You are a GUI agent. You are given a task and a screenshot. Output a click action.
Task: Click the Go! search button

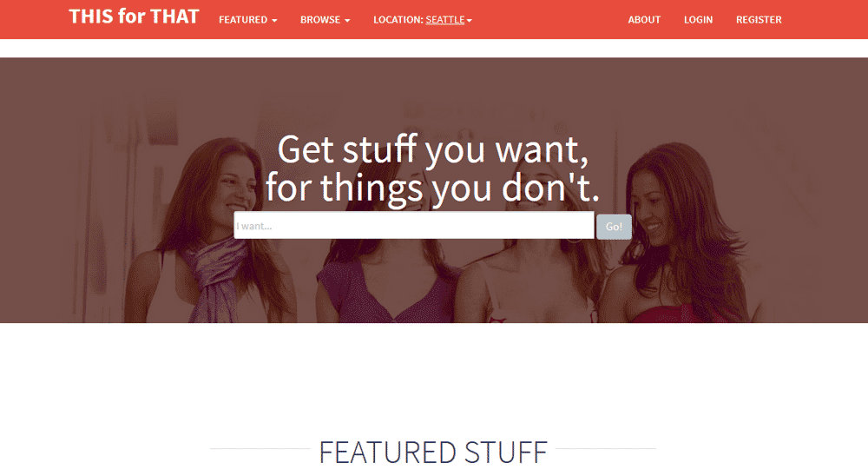click(x=614, y=227)
